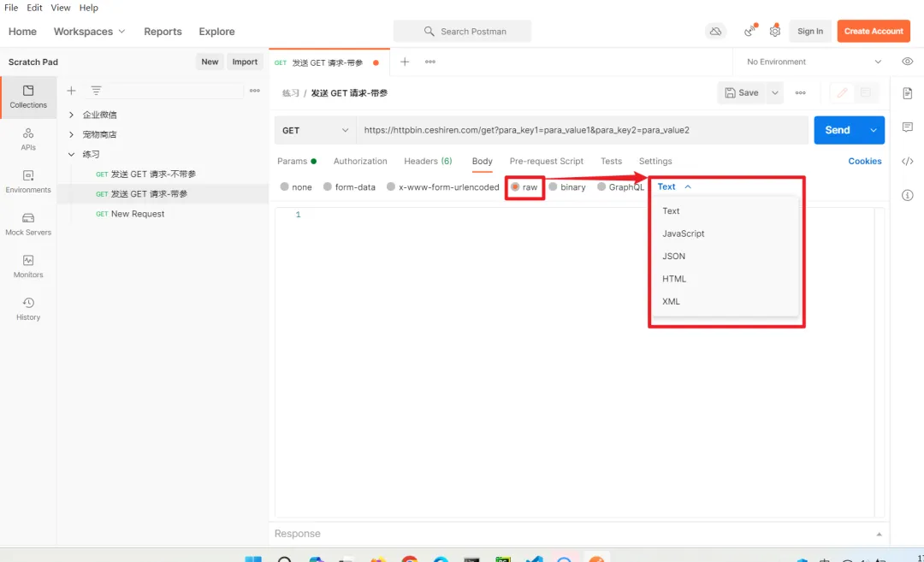Image resolution: width=924 pixels, height=562 pixels.
Task: Open the Save options dropdown arrow
Action: pyautogui.click(x=775, y=93)
